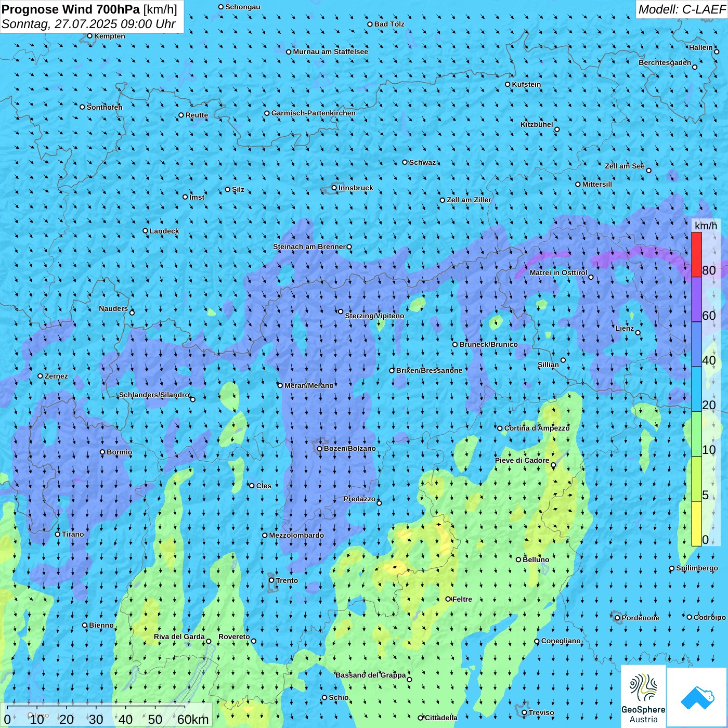The width and height of the screenshot is (728, 728).
Task: Click the Innsbruck city marker
Action: coord(334,188)
